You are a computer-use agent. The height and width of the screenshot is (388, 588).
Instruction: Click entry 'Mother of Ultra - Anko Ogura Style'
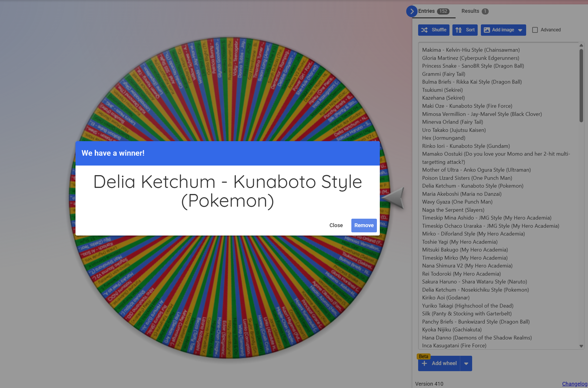[x=476, y=170]
